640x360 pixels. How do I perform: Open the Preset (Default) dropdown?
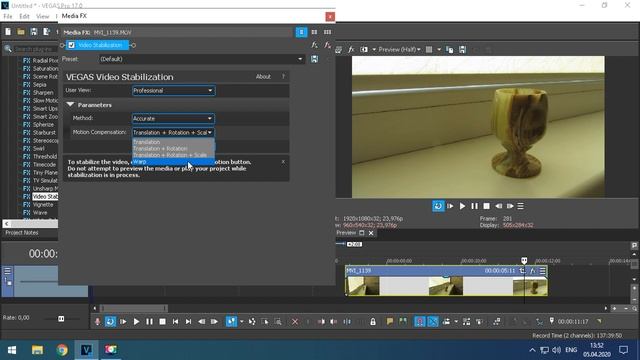pos(202,59)
